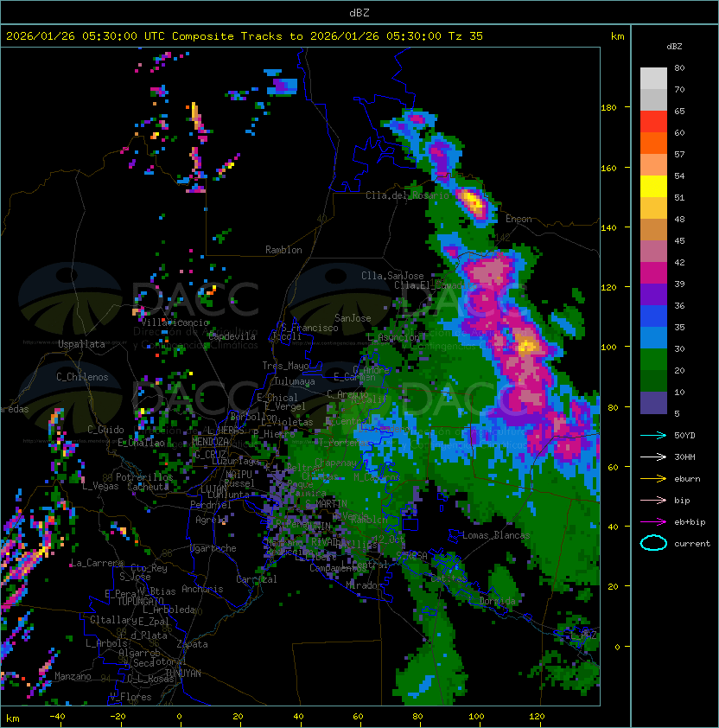Click the 'La_Carrera' place label

[97, 563]
